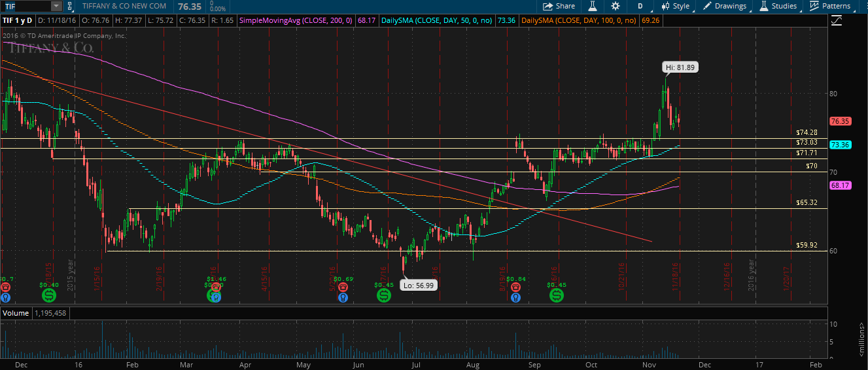The width and height of the screenshot is (868, 370).
Task: Open chart settings gear icon
Action: [616, 6]
